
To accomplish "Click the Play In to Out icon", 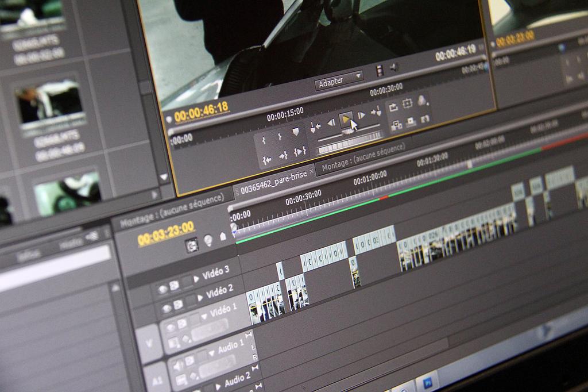I will pos(299,152).
